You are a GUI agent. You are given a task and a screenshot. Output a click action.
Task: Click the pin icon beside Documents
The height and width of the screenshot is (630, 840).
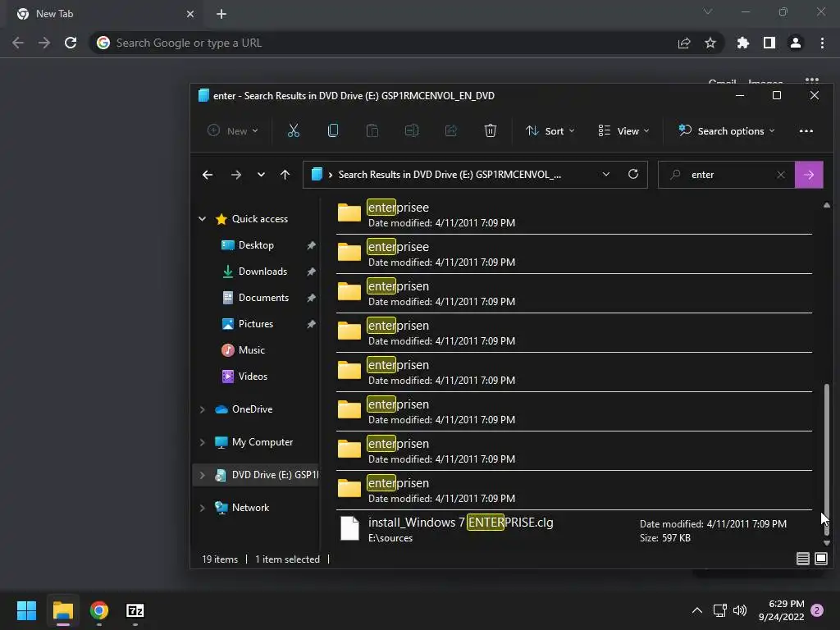coord(311,298)
